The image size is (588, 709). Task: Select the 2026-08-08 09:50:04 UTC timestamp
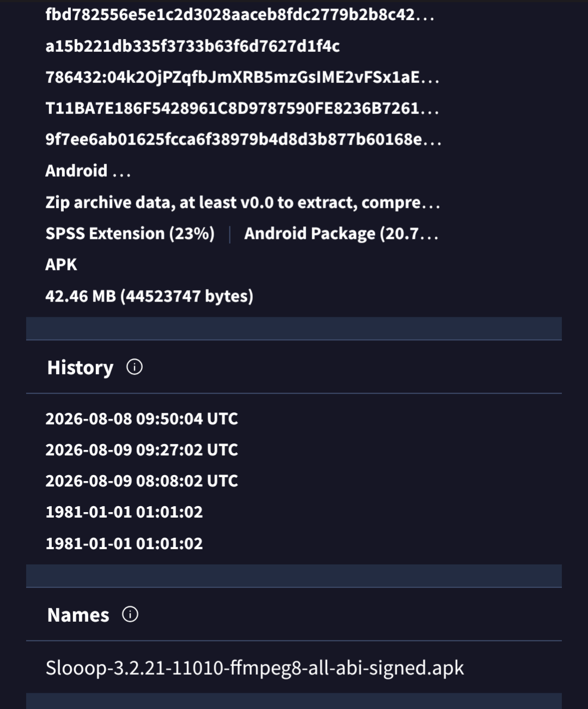[142, 419]
